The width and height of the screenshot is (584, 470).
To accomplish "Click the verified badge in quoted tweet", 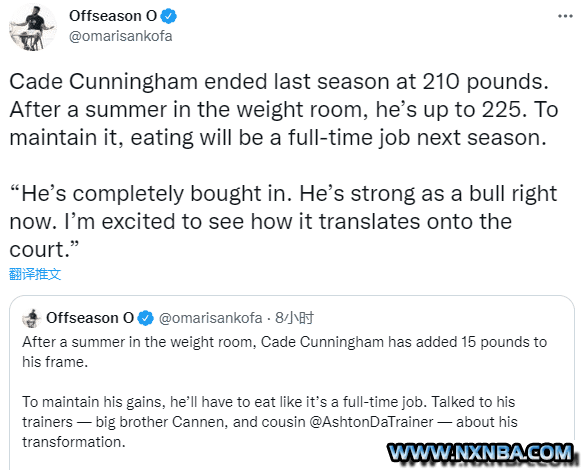I will point(145,318).
